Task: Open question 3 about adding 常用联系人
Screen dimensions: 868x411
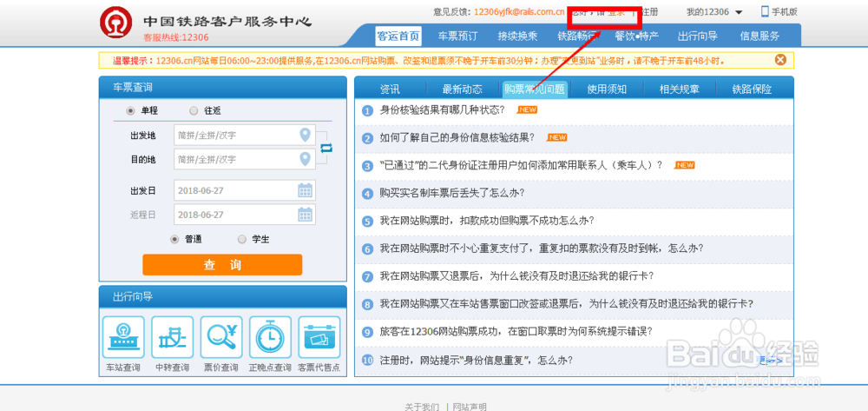Action: tap(521, 165)
